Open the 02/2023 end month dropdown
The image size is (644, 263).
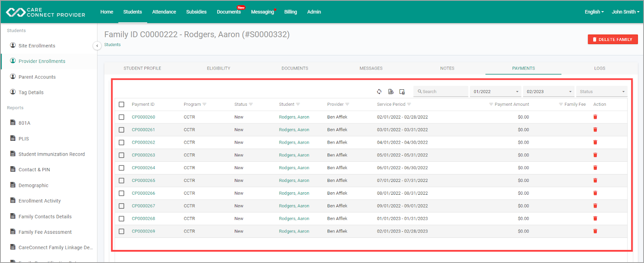[x=549, y=91]
